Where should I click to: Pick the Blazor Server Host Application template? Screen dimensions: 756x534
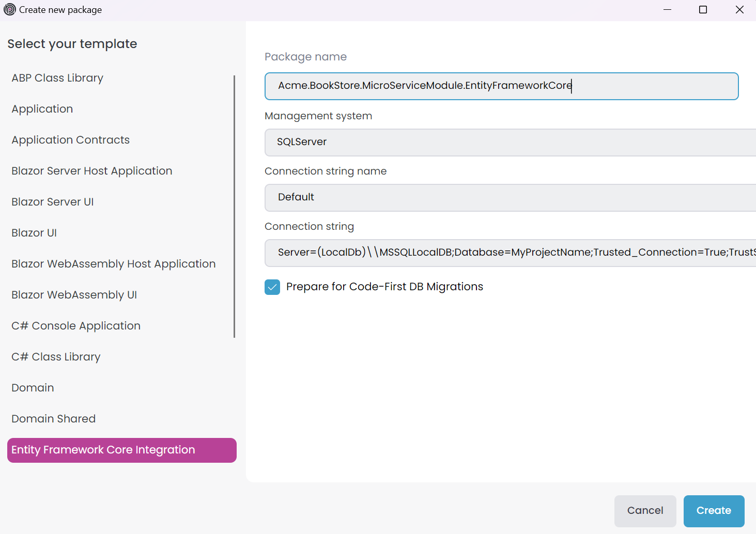click(x=91, y=170)
